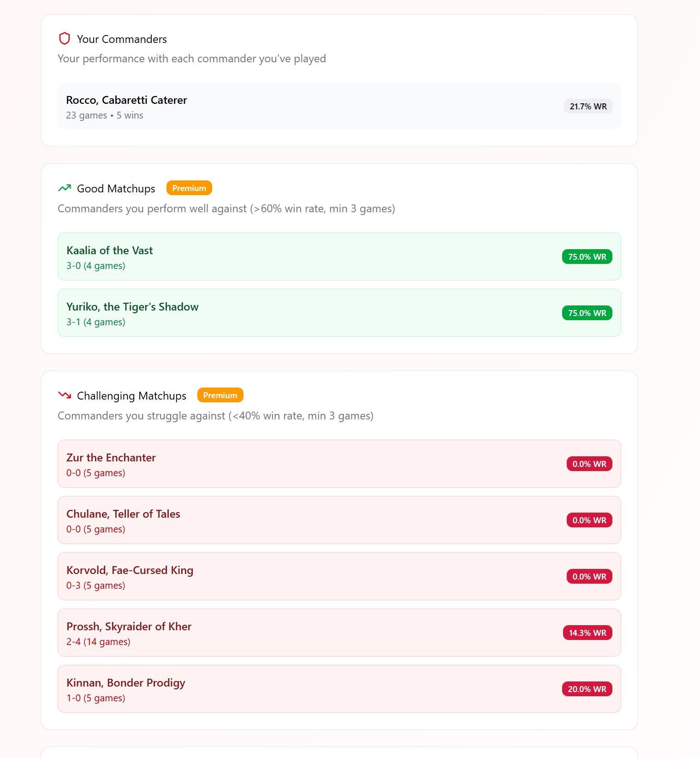Select Yuriko, the Tiger's Shadow matchup
This screenshot has width=700, height=759.
[x=339, y=313]
